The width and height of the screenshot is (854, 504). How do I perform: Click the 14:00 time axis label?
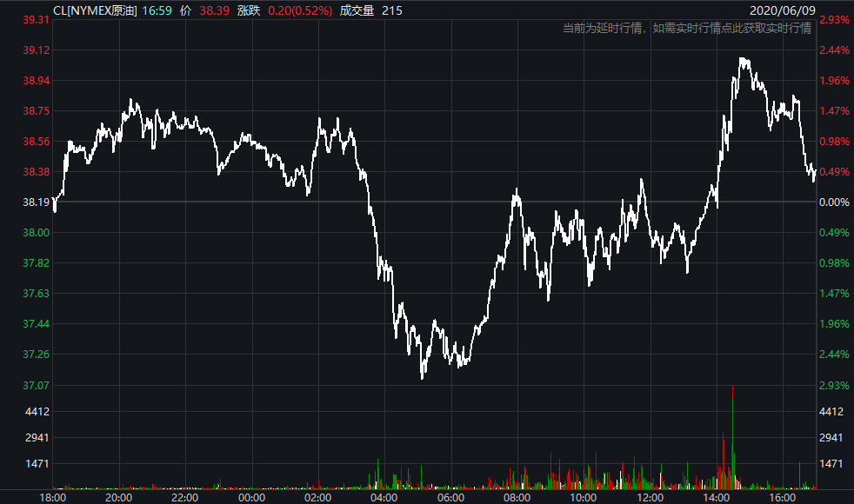tap(717, 497)
